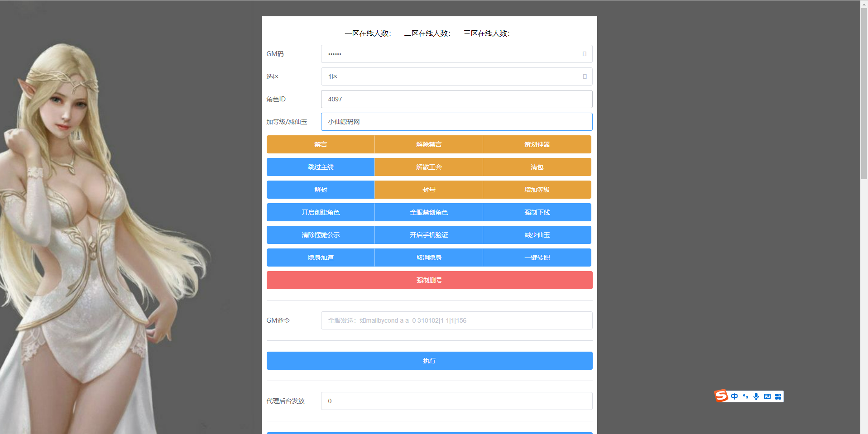The height and width of the screenshot is (434, 868).
Task: Switch punctuation mode on the Sogou bar
Action: [x=745, y=396]
